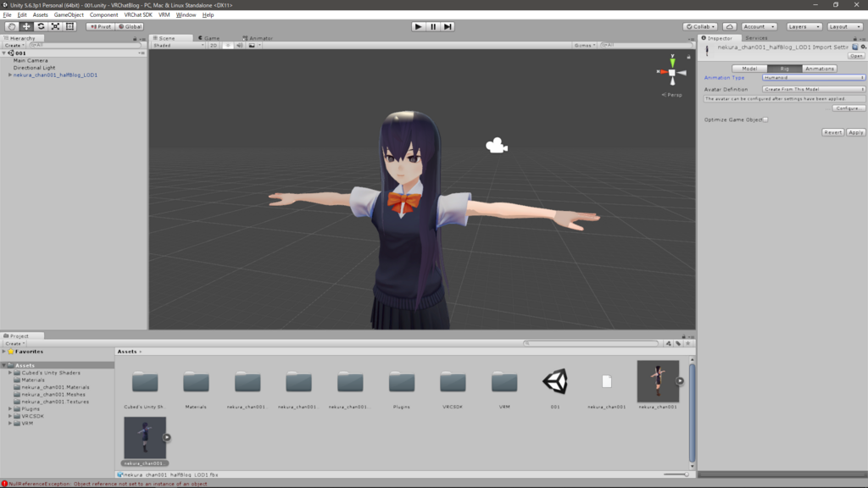The height and width of the screenshot is (488, 868).
Task: Select the Hand tool in toolbar
Action: 11,26
